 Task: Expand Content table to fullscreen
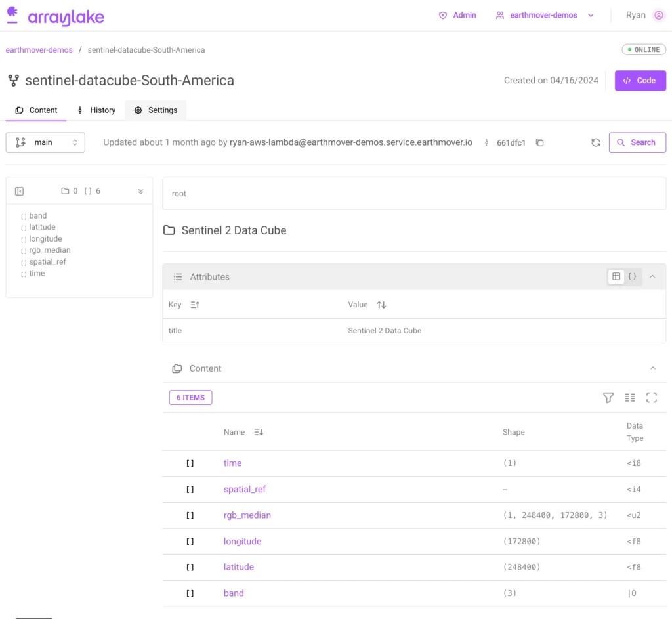point(652,397)
